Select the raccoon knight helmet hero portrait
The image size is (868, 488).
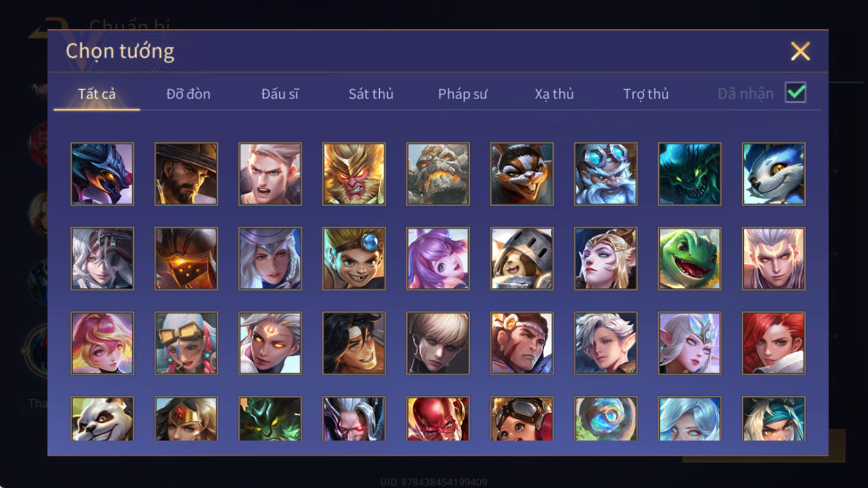coord(522,258)
